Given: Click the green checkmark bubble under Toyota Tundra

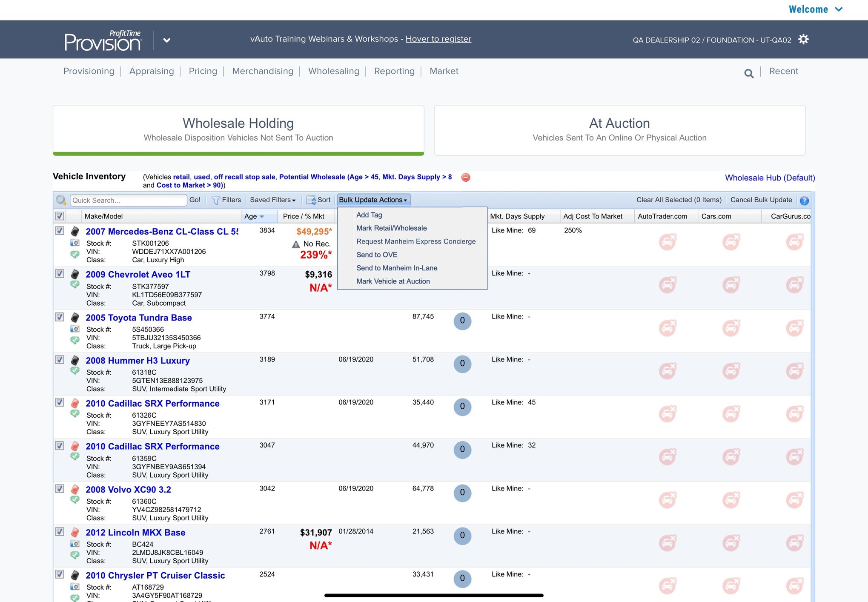Looking at the screenshot, I should pyautogui.click(x=74, y=340).
